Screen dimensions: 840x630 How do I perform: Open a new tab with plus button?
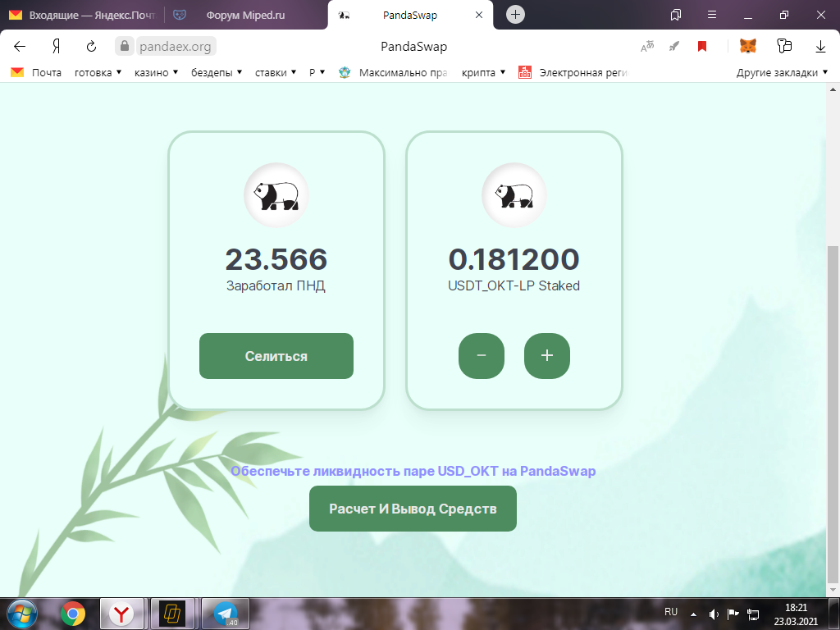coord(515,15)
